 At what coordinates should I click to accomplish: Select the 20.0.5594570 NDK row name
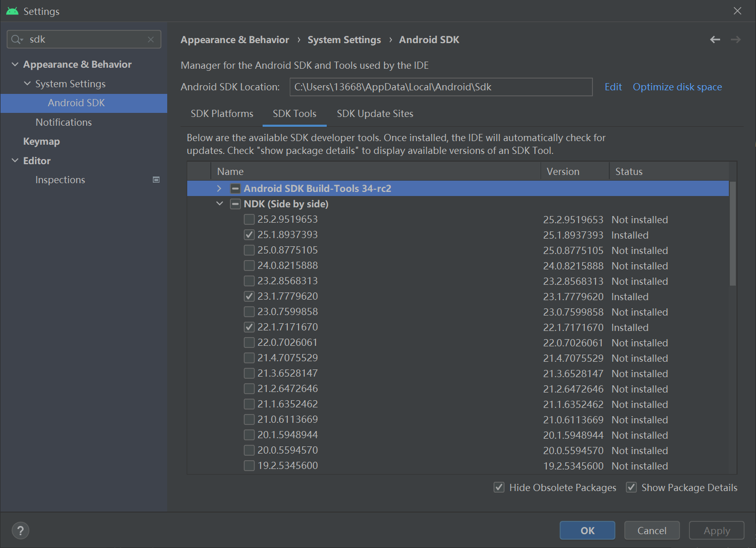click(287, 450)
